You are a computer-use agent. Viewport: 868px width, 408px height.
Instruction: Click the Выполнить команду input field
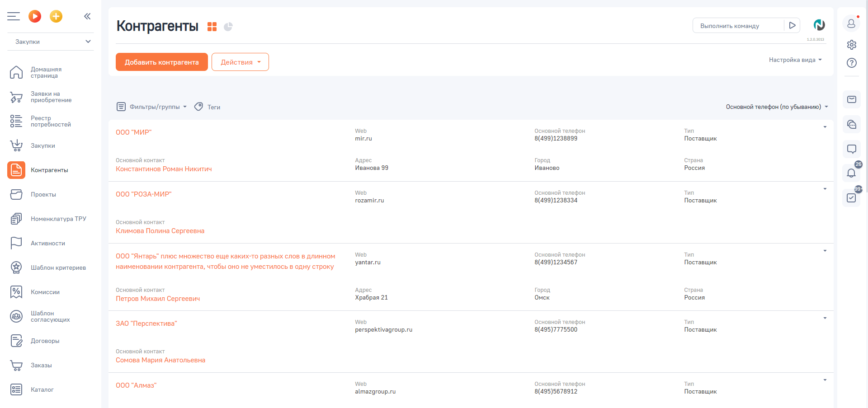pyautogui.click(x=738, y=26)
